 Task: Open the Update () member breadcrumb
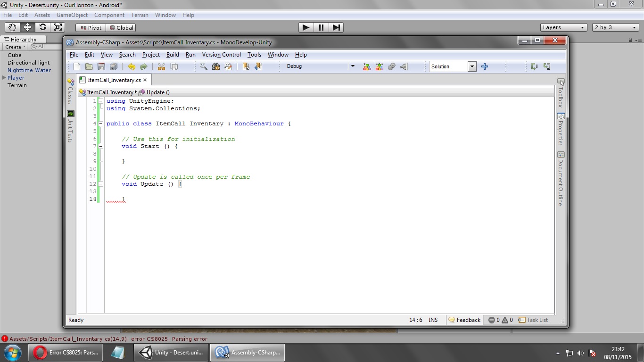(x=154, y=92)
